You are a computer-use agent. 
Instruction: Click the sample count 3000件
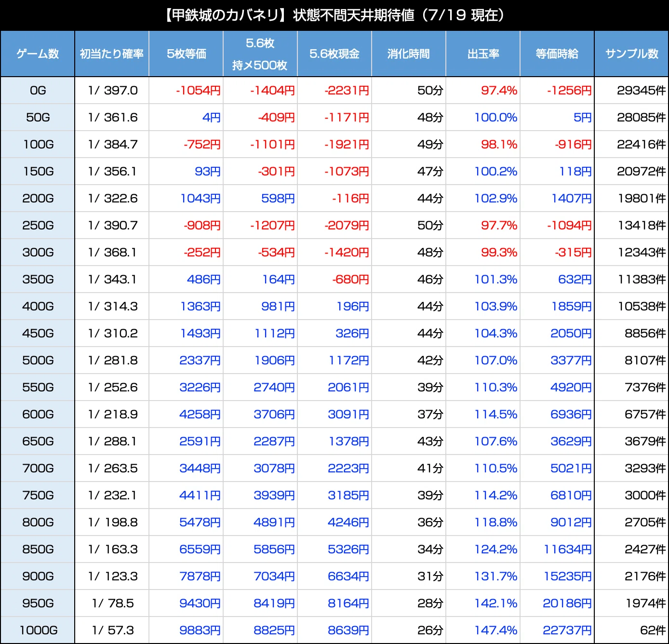(645, 495)
